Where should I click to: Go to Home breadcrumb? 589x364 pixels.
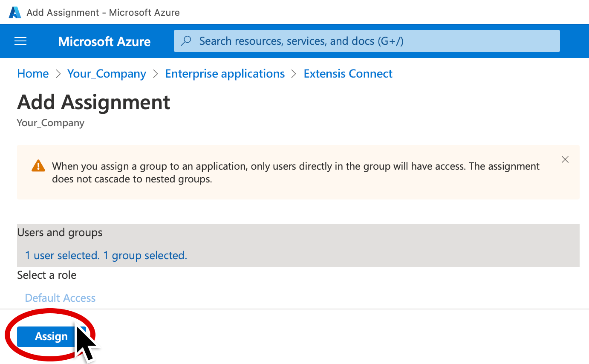tap(33, 74)
